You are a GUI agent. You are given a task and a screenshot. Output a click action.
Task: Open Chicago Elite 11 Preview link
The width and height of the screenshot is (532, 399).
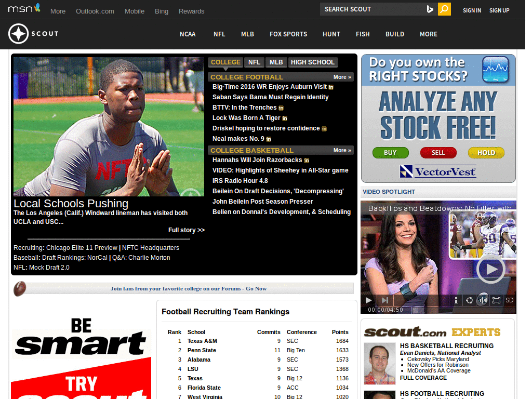[x=82, y=248]
